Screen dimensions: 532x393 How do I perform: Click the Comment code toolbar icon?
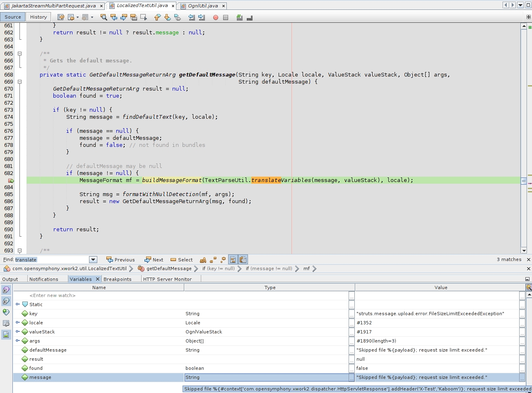click(239, 17)
